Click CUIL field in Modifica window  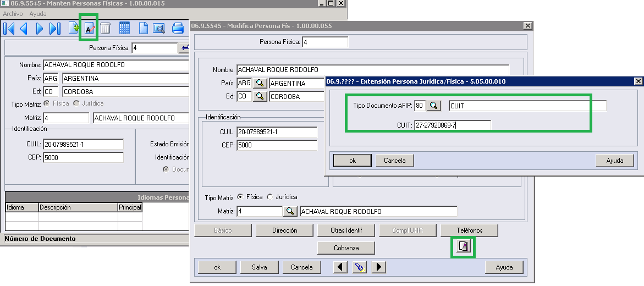pyautogui.click(x=277, y=132)
